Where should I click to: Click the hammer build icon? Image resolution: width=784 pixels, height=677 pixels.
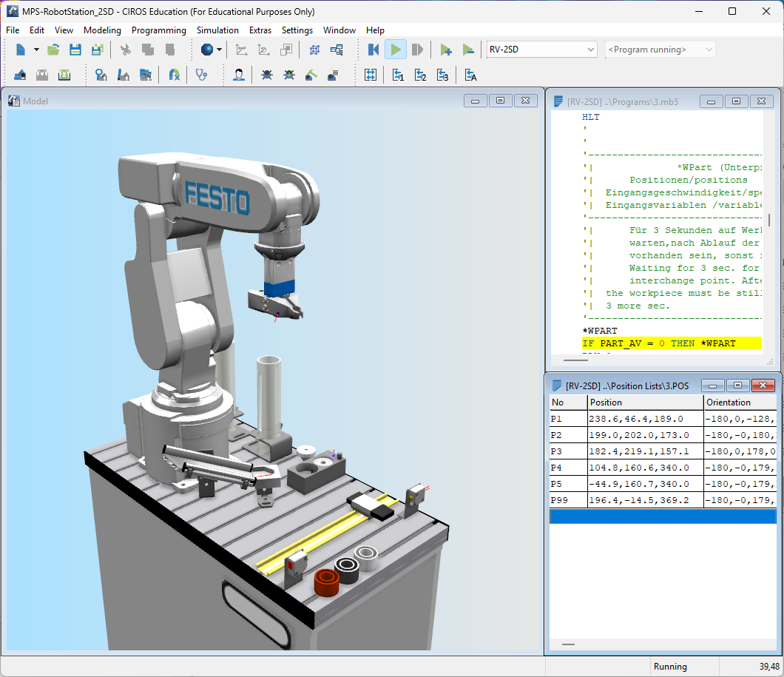point(311,75)
